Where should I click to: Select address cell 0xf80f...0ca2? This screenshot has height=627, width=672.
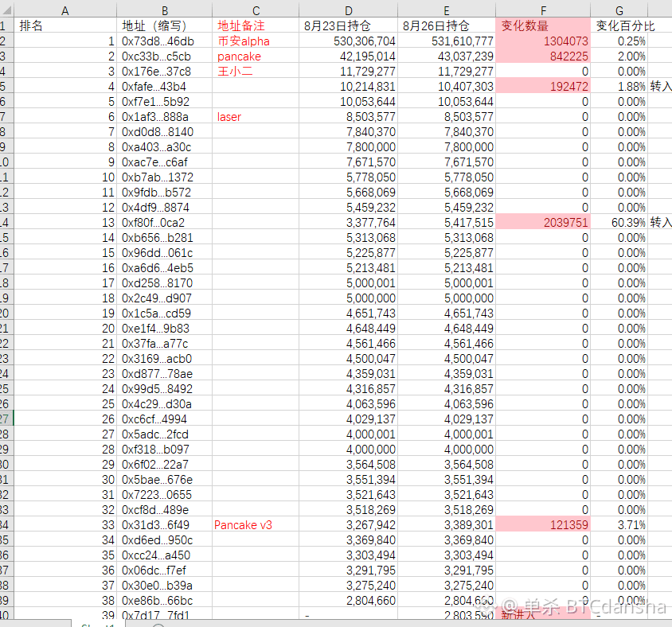pyautogui.click(x=165, y=222)
